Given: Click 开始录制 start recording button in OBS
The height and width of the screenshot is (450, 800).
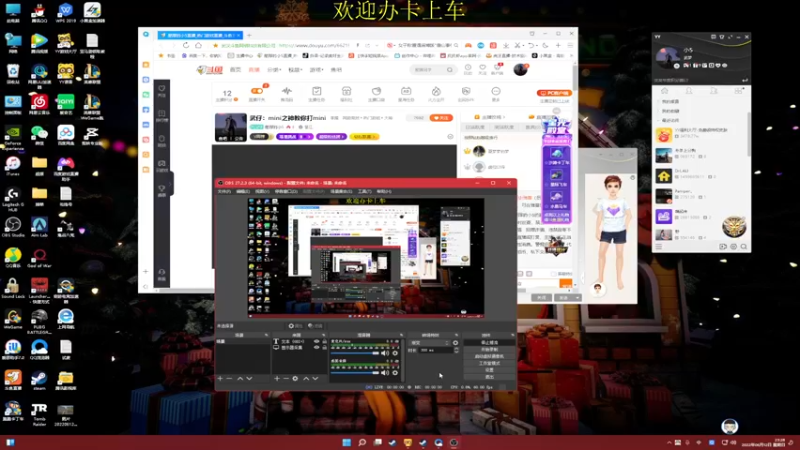Looking at the screenshot, I should tap(489, 349).
